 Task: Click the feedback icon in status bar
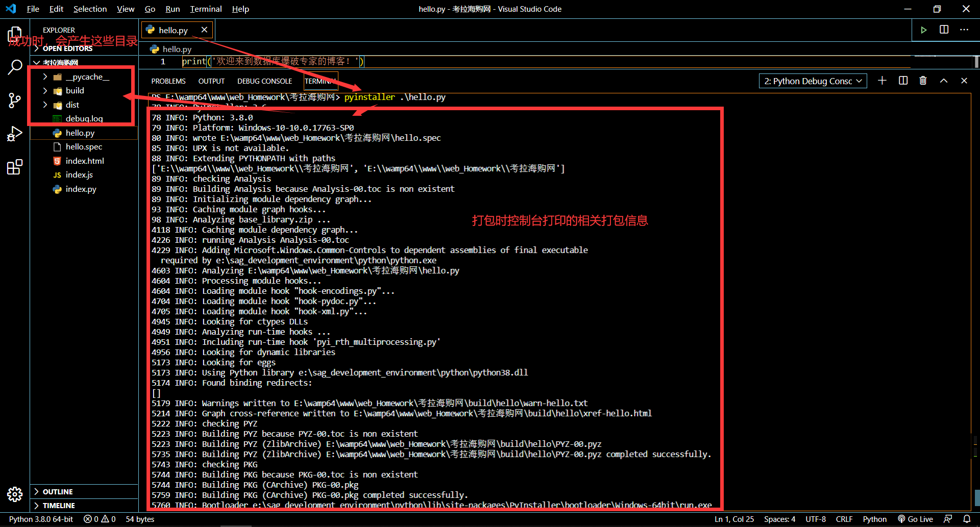pos(948,519)
